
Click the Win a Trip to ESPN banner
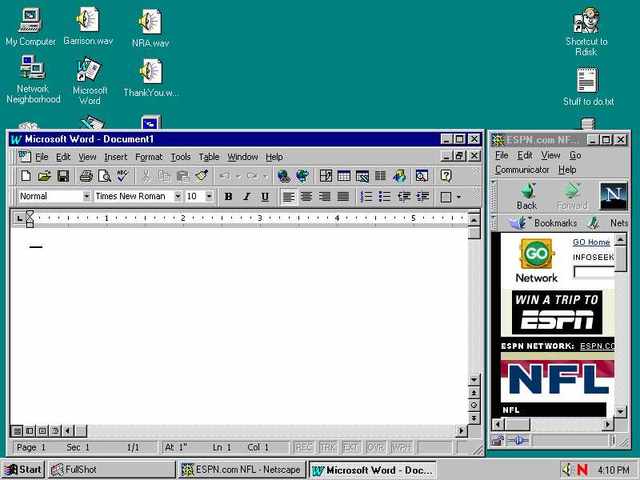(x=557, y=312)
